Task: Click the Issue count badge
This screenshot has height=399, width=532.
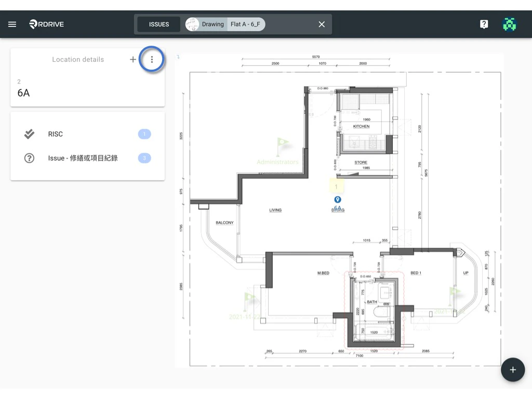Action: (144, 158)
